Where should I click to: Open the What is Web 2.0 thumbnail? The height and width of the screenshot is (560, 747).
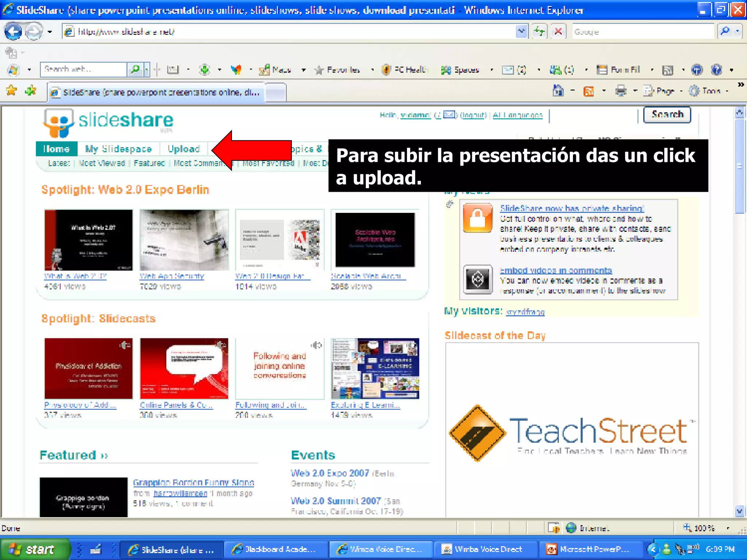click(x=88, y=240)
